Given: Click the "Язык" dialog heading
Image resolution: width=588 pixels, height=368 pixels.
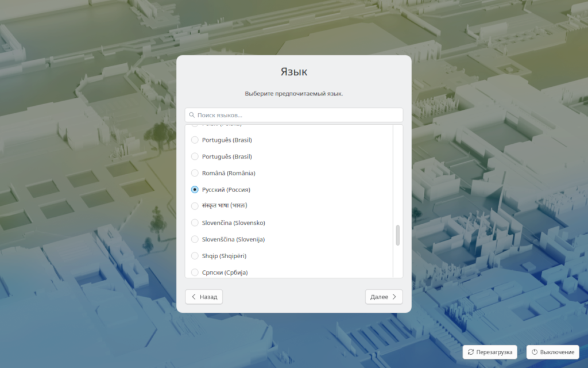Looking at the screenshot, I should [x=293, y=71].
